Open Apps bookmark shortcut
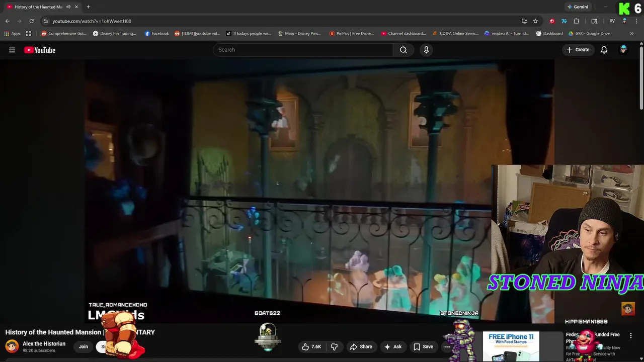Viewport: 644px width, 362px height. tap(13, 34)
